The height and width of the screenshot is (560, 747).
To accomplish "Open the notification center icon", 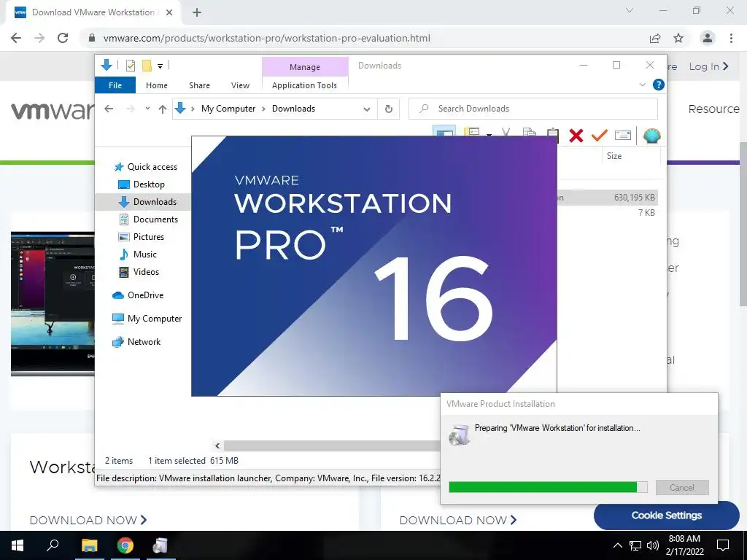I will point(723,545).
